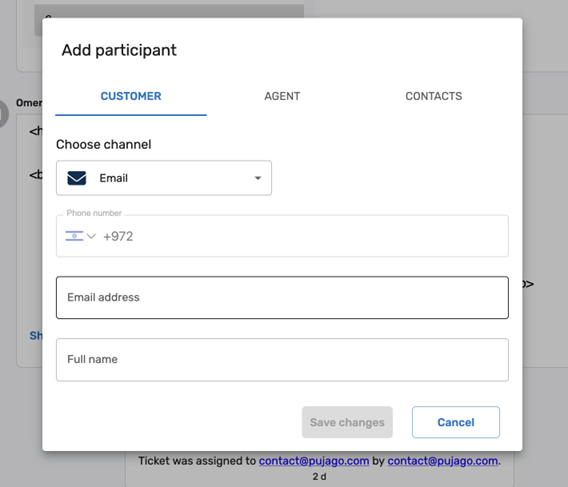Click the partially hidden blue Sh link

(36, 336)
